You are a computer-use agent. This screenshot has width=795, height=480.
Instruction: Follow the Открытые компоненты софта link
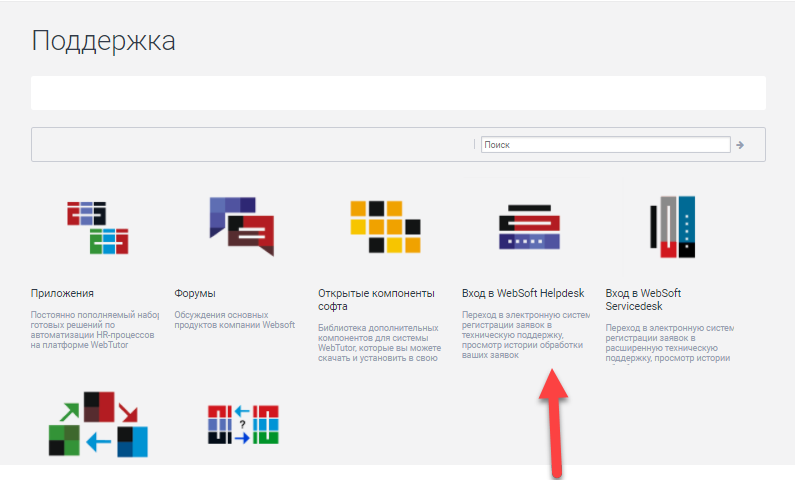pos(376,300)
